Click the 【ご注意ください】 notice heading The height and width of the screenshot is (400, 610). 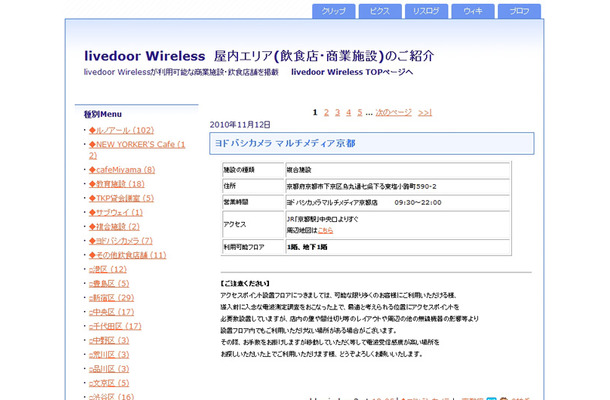245,284
